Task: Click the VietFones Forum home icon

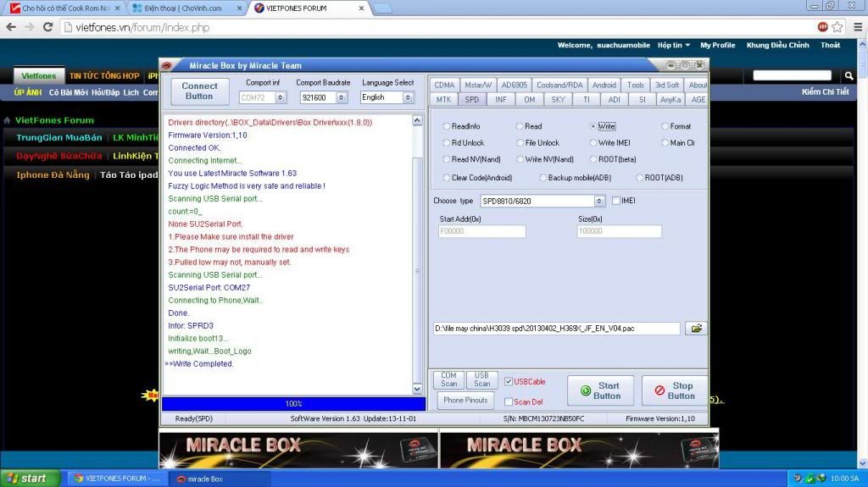Action: (x=7, y=120)
